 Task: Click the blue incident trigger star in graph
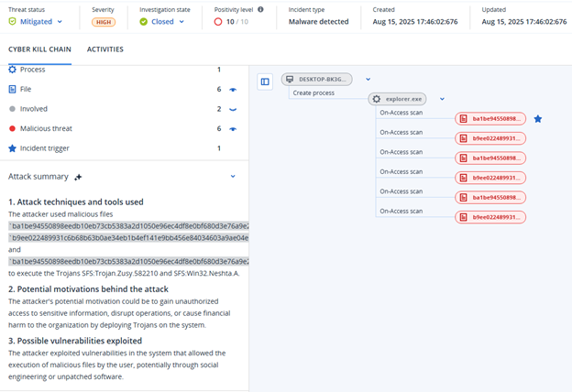pyautogui.click(x=538, y=119)
